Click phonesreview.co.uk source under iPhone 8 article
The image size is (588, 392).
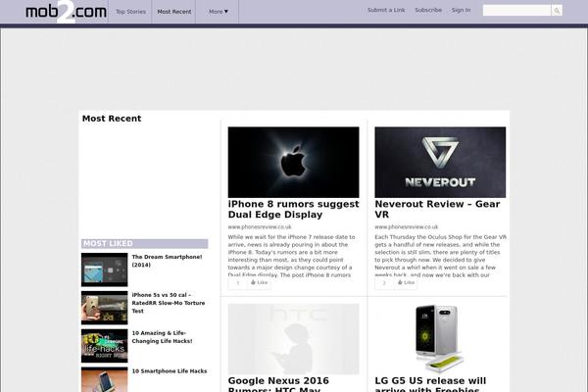[x=260, y=227]
